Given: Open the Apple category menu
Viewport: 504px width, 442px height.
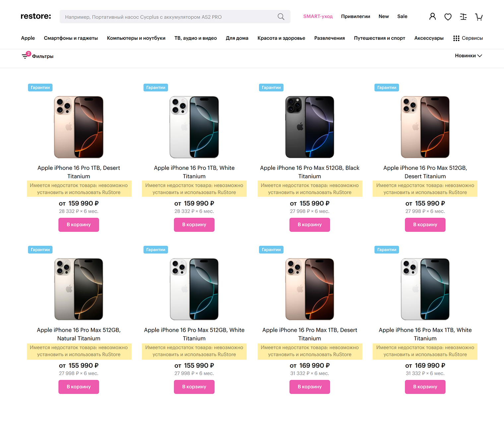Looking at the screenshot, I should (28, 38).
